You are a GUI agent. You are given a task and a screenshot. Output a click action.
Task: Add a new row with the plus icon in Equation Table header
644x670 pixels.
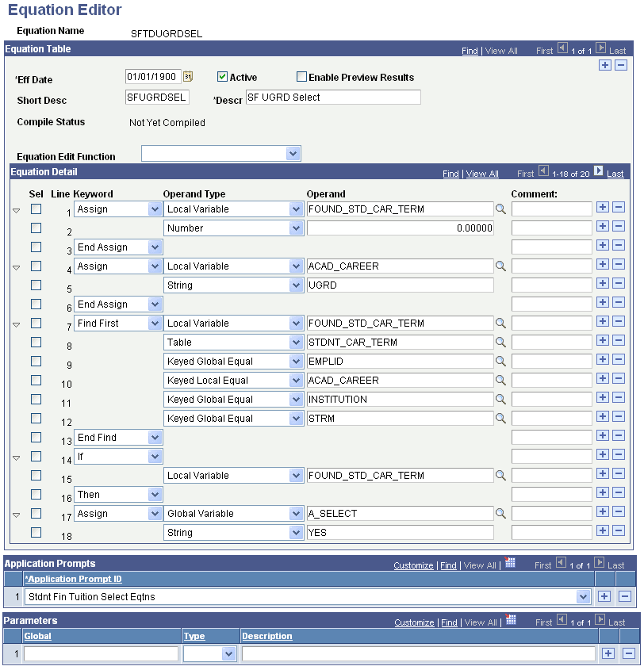pos(606,65)
